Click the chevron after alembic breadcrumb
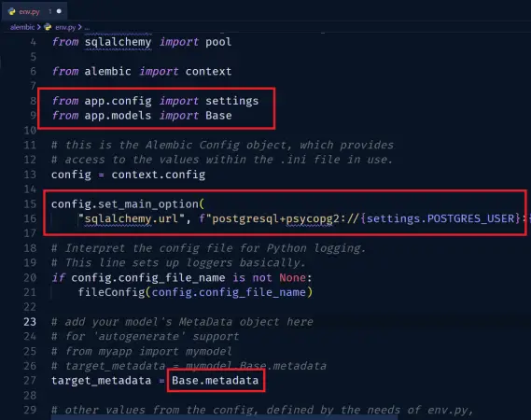 (x=39, y=27)
